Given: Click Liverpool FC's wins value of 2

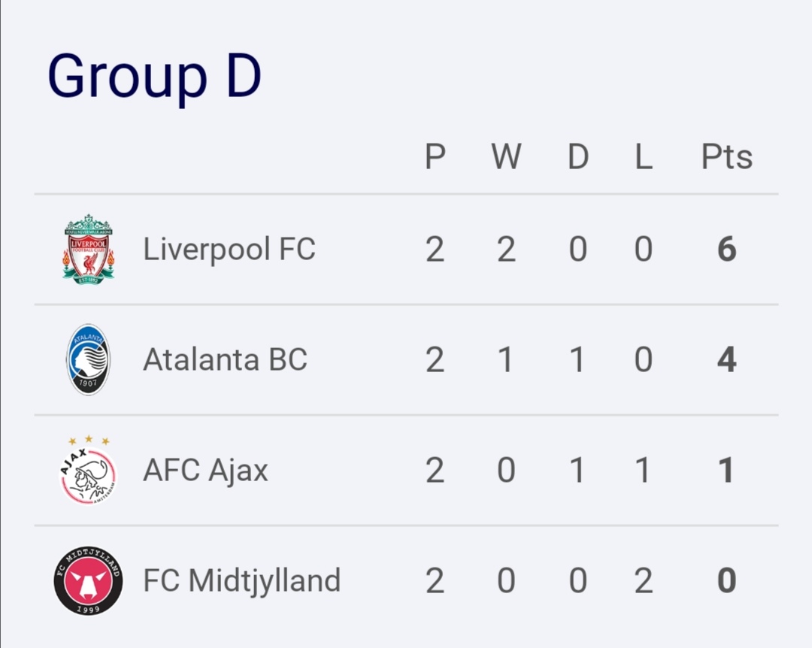Looking at the screenshot, I should [x=506, y=249].
